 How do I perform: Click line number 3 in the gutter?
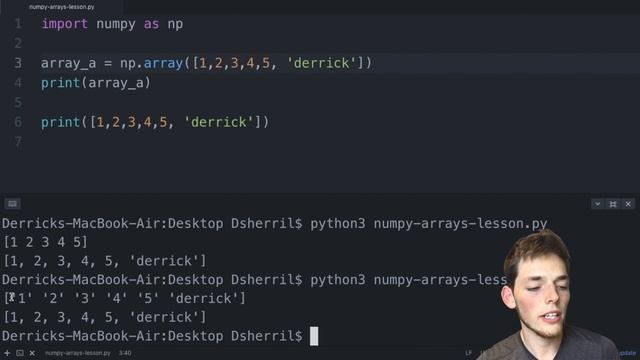click(x=18, y=63)
